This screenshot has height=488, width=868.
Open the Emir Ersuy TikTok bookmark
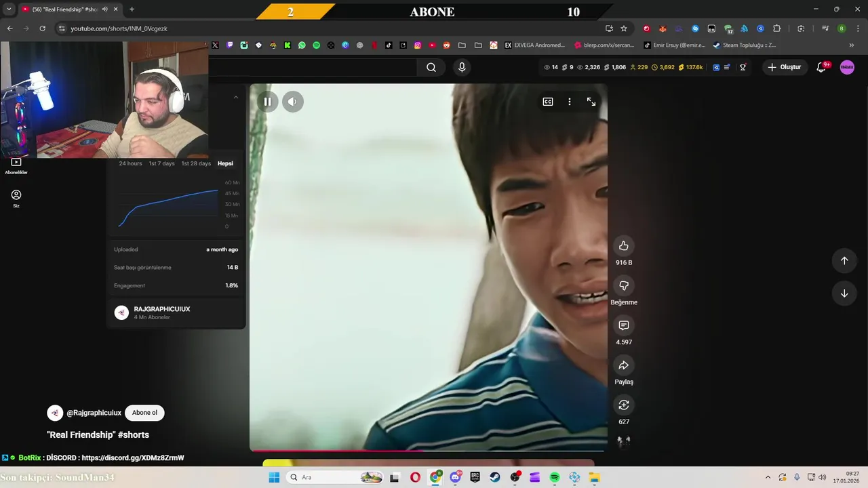coord(675,45)
